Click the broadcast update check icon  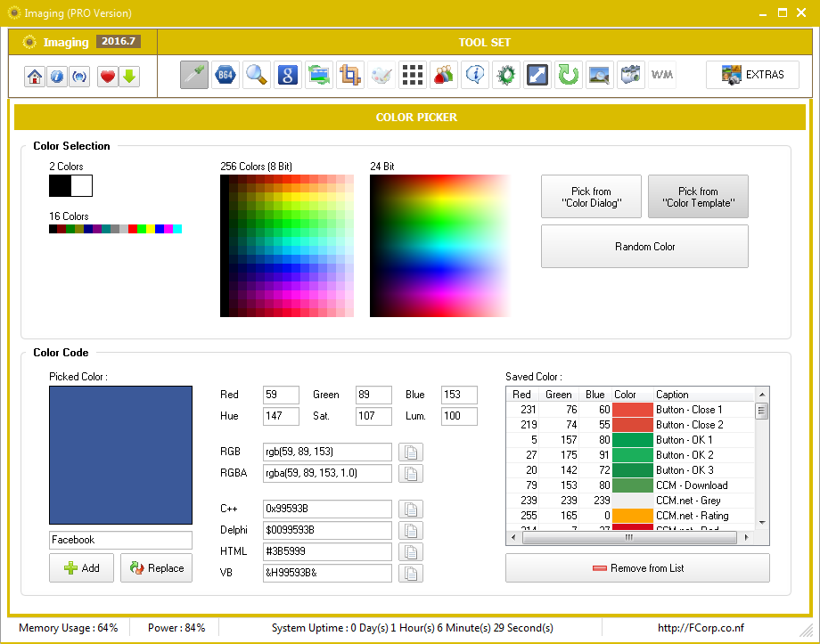[79, 77]
